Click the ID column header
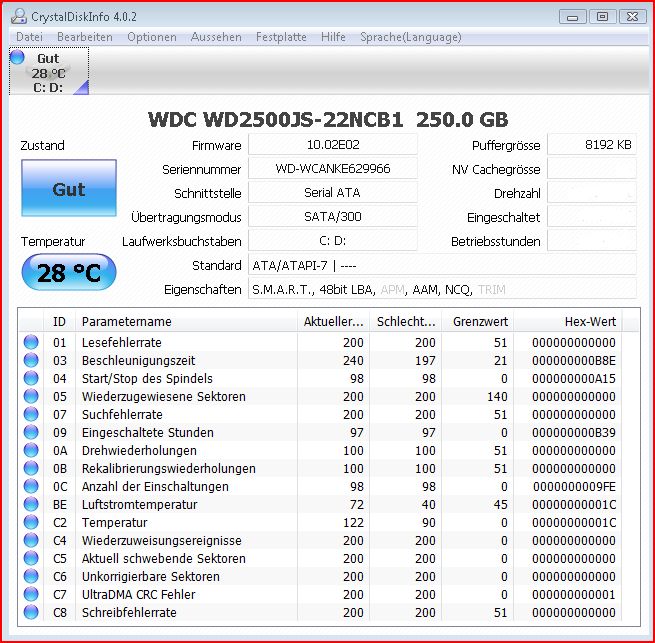The width and height of the screenshot is (655, 643). tap(59, 321)
